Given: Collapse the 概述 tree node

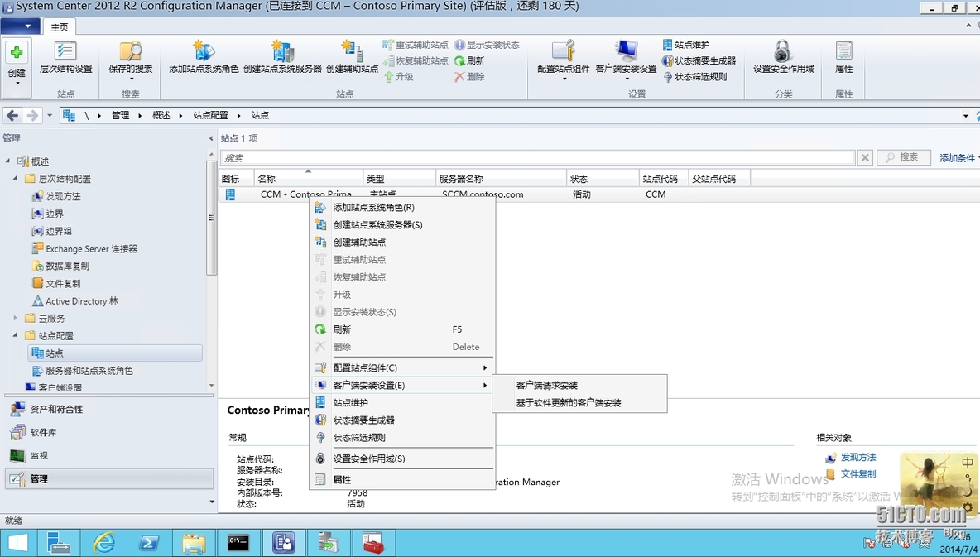Looking at the screenshot, I should (8, 161).
